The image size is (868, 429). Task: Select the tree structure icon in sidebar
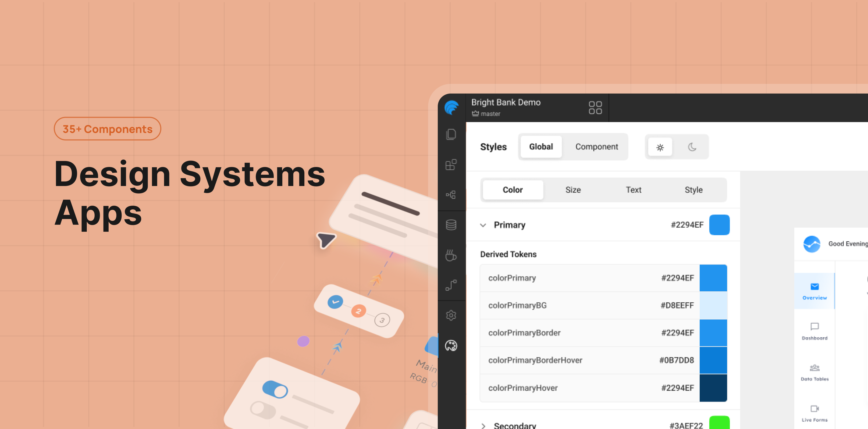(451, 195)
